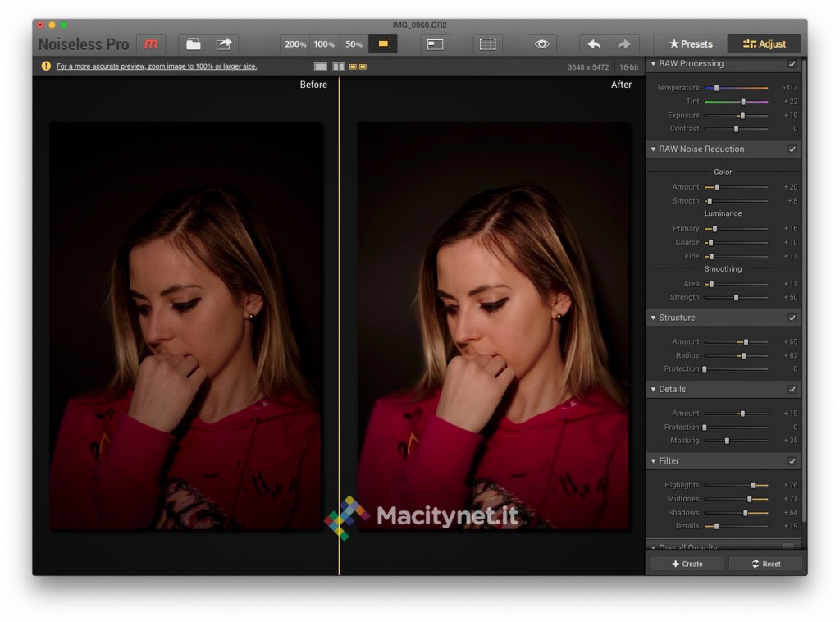Toggle the eye preview icon
840x622 pixels.
[x=541, y=44]
